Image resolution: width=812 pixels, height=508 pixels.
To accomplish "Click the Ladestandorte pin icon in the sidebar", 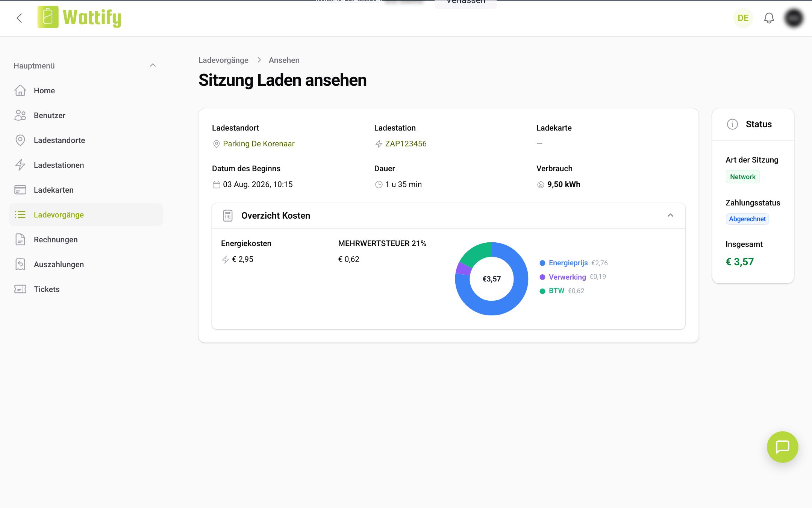I will 20,140.
